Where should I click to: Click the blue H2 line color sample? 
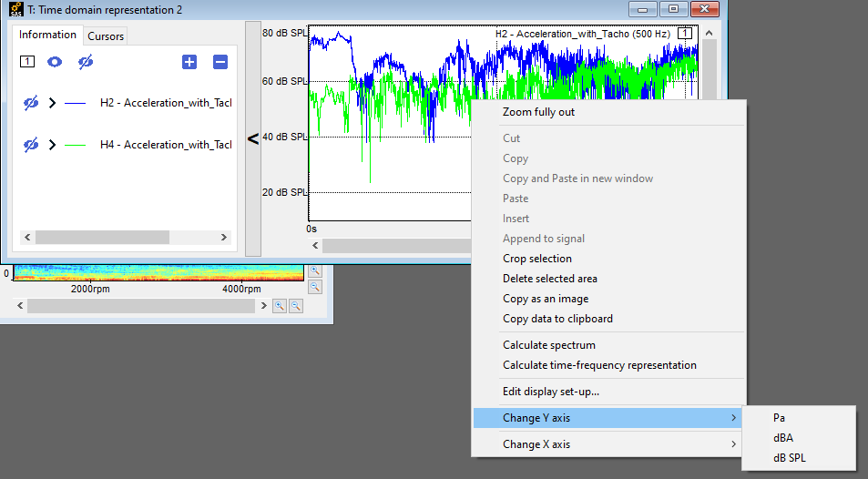pyautogui.click(x=75, y=103)
